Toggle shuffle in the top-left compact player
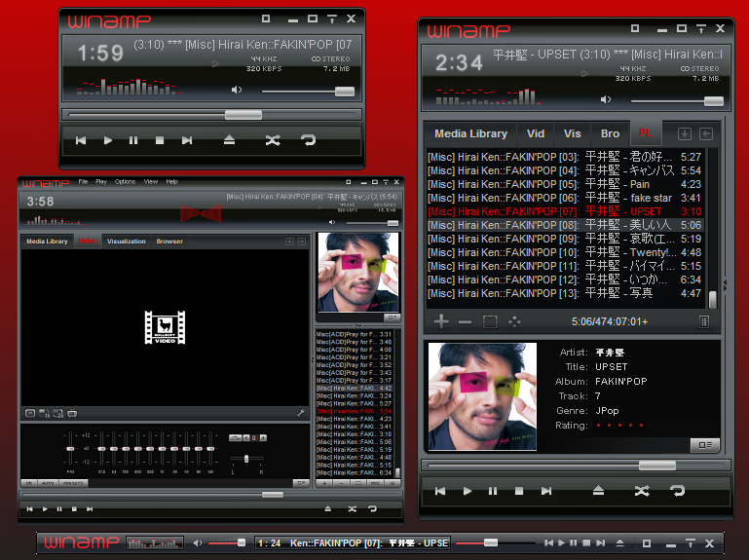This screenshot has width=749, height=560. point(273,140)
